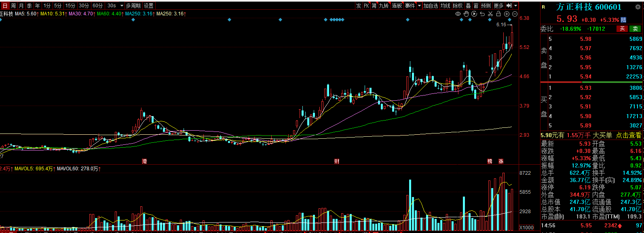The height and width of the screenshot is (233, 644).
Task: Click the MA5: 5.60 indicator label
Action: 27,14
